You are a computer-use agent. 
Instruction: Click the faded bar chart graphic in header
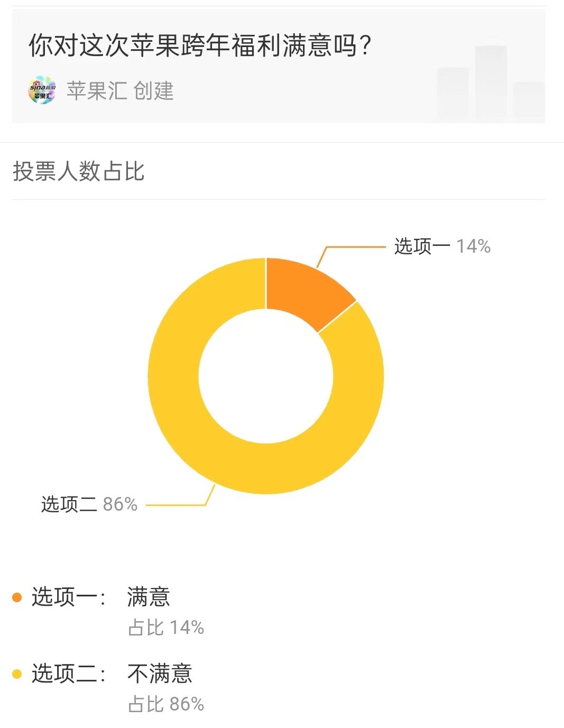pos(489,79)
